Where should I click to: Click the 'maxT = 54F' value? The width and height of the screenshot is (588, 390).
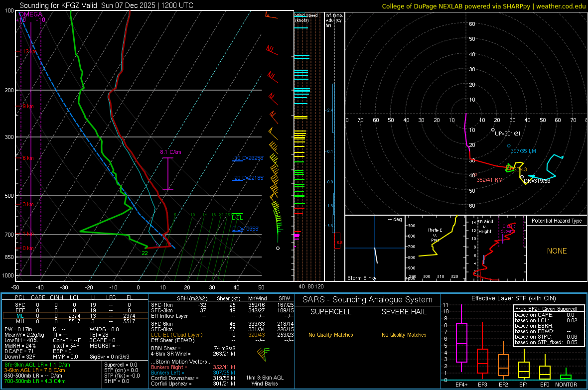(x=66, y=346)
